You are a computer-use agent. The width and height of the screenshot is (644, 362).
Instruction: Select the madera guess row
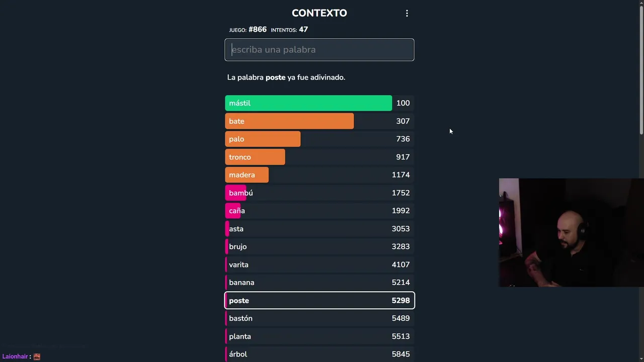tap(319, 175)
